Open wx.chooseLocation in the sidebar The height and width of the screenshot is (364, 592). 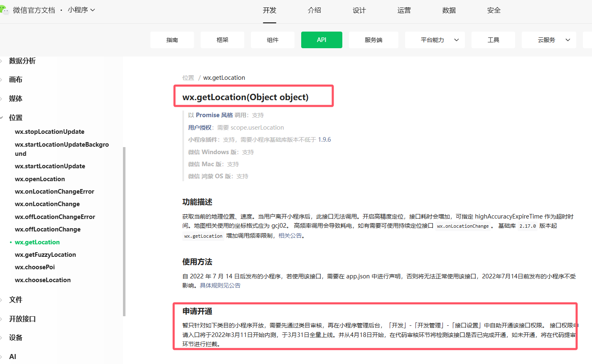tap(43, 280)
